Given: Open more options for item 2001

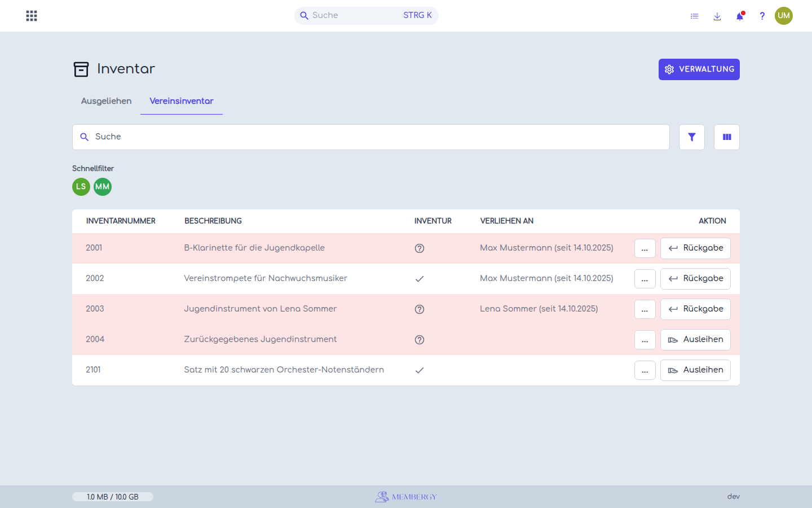Looking at the screenshot, I should pos(645,248).
